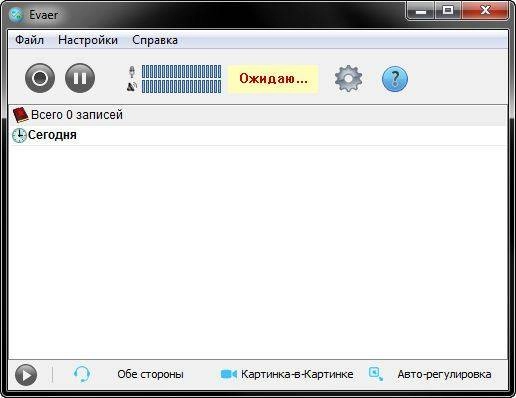Pause recording with the pause button

[x=80, y=78]
